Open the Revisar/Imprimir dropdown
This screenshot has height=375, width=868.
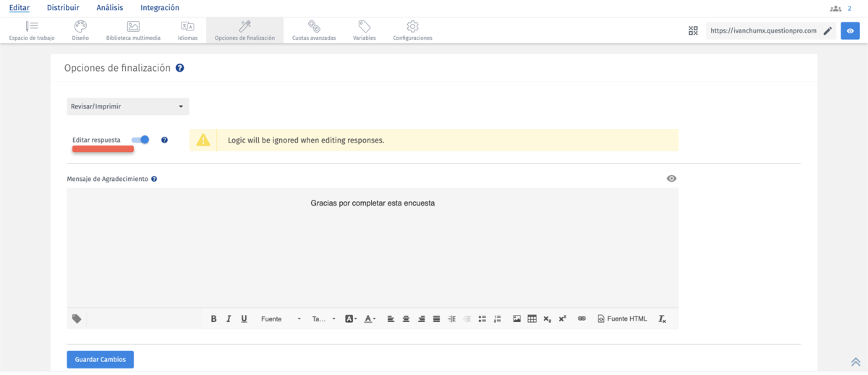click(128, 106)
